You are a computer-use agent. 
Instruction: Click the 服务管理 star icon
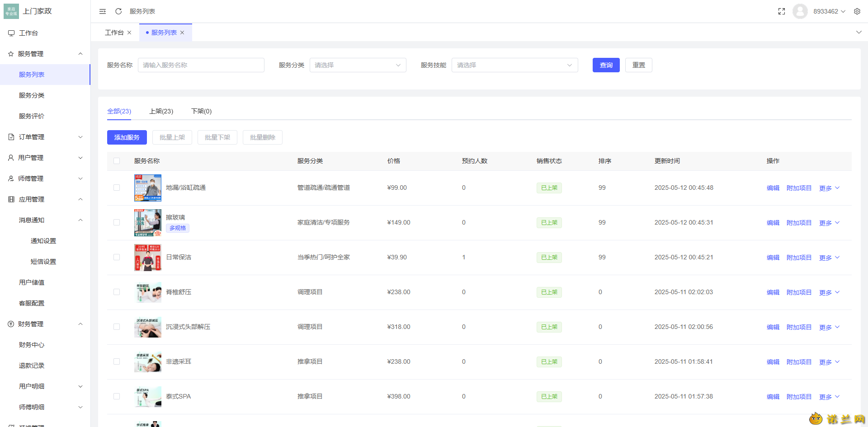tap(11, 54)
